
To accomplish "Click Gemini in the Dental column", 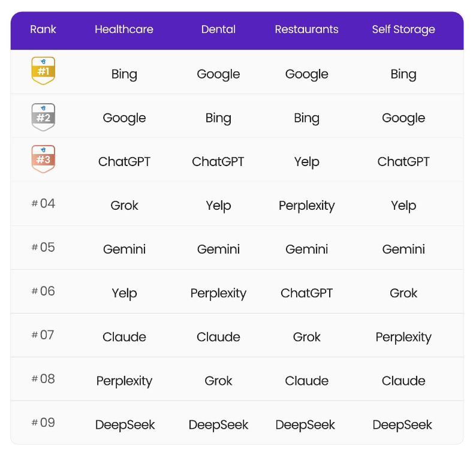I will [218, 249].
